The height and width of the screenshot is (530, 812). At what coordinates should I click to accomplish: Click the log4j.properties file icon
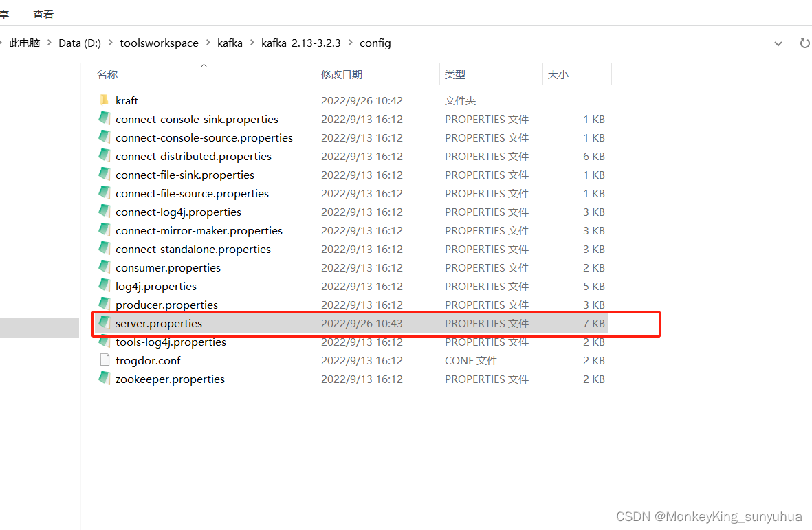point(105,286)
